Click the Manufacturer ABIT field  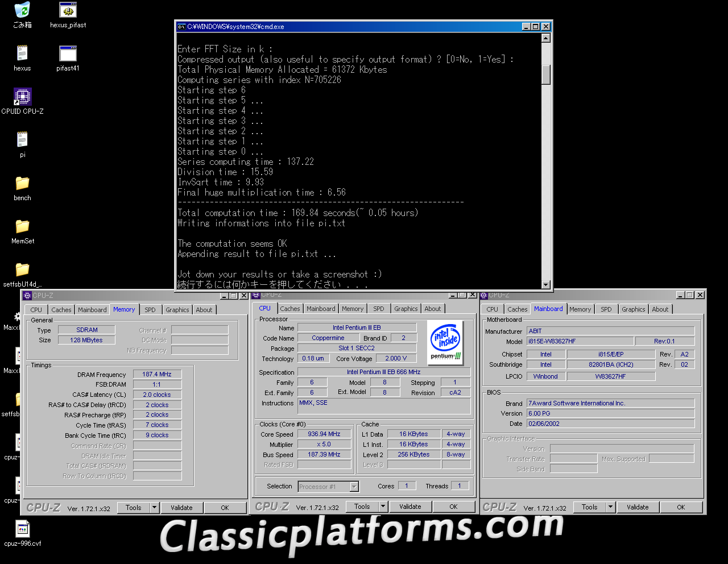[x=611, y=331]
